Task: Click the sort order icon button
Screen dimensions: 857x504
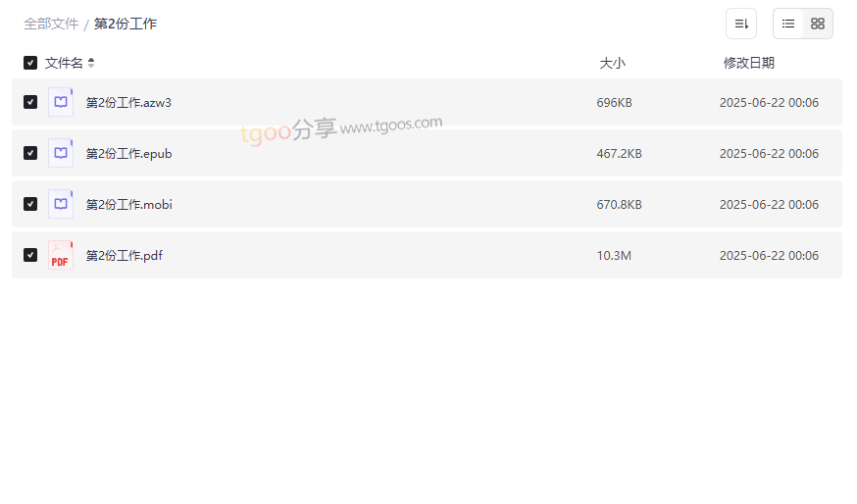Action: (x=741, y=24)
